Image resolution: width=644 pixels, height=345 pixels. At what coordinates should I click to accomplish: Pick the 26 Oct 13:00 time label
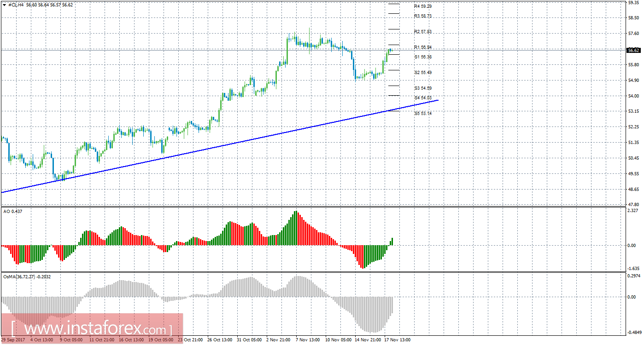point(219,340)
